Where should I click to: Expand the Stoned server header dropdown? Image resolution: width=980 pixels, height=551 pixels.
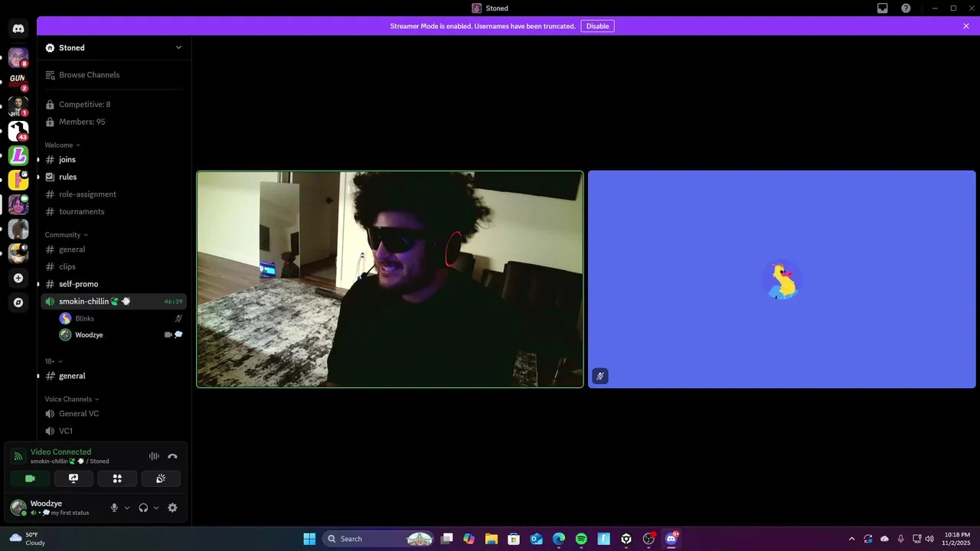pos(178,47)
